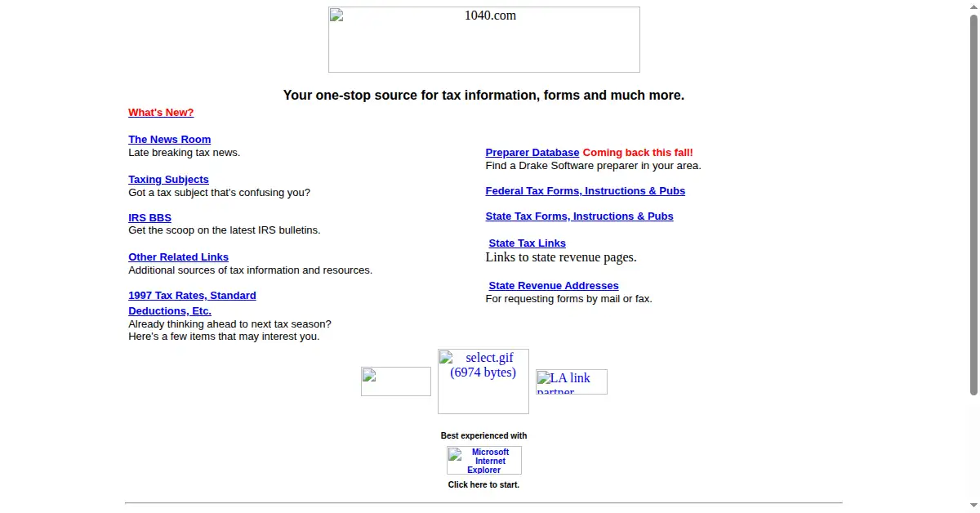
Task: Click 'Already thinking ahead to next tax season?'
Action: [230, 324]
